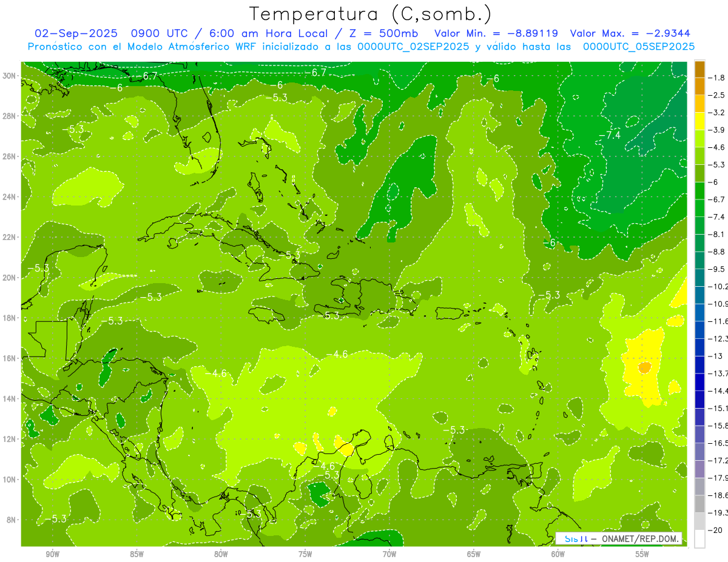Image resolution: width=728 pixels, height=562 pixels.
Task: Click the '-8.8' value on color legend
Action: 718,252
